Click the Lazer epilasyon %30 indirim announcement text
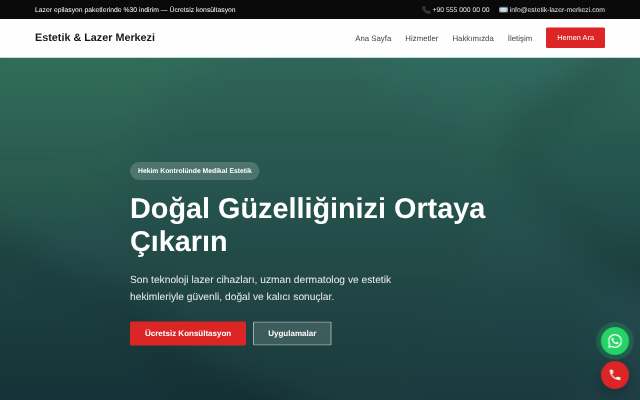Image resolution: width=640 pixels, height=400 pixels. (x=135, y=10)
